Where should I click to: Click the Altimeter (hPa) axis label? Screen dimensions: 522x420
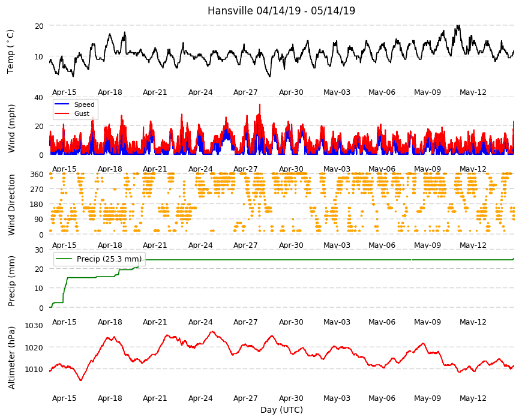[x=11, y=358]
